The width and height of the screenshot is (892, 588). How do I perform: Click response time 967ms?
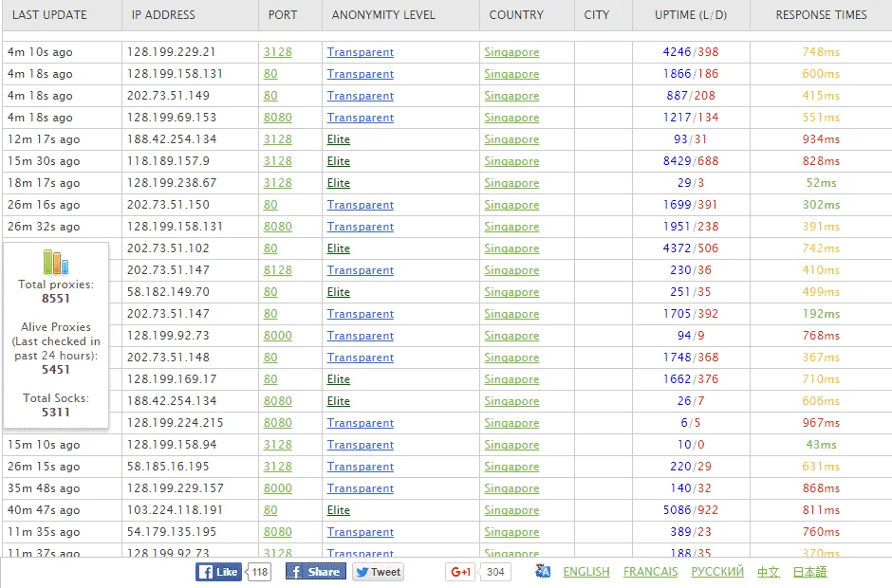[x=822, y=423]
